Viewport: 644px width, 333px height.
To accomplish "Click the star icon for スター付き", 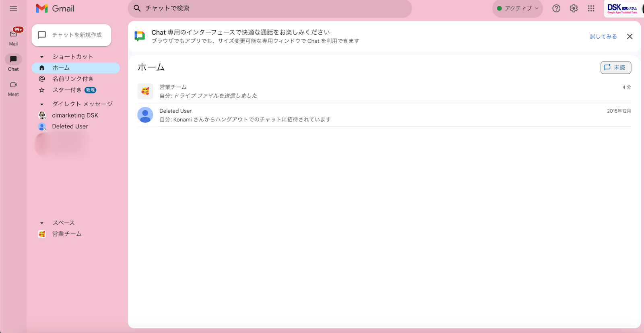I will (x=42, y=90).
